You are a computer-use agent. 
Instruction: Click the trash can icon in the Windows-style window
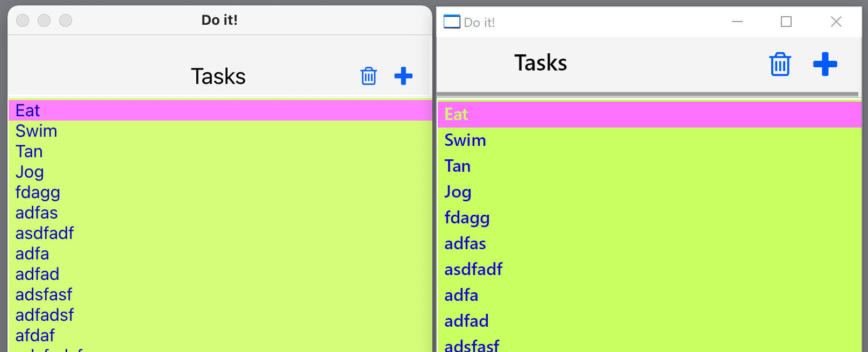tap(780, 65)
